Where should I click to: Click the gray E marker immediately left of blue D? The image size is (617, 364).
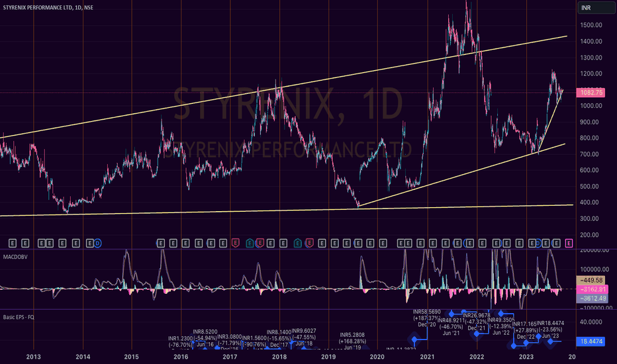(90, 243)
